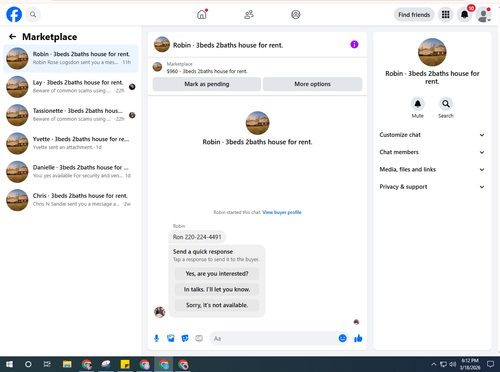Mute conversation with bell icon
Image resolution: width=500 pixels, height=372 pixels.
pos(417,104)
